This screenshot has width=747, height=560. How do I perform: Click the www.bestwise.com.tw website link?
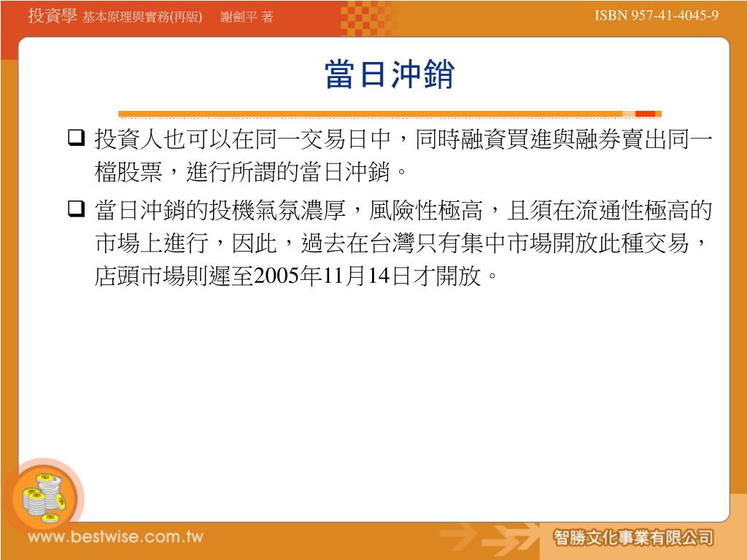116,537
